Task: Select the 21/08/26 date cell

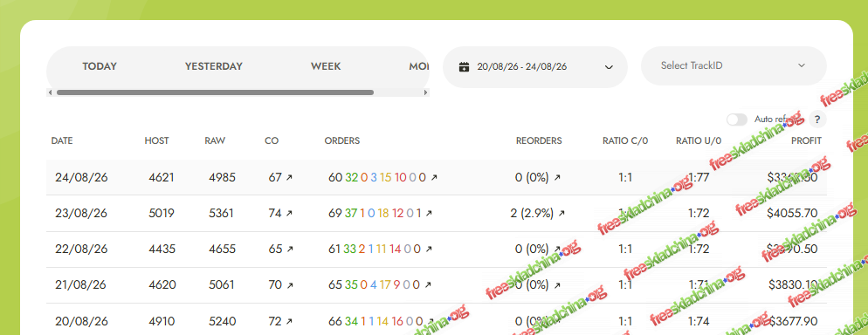Action: (81, 285)
